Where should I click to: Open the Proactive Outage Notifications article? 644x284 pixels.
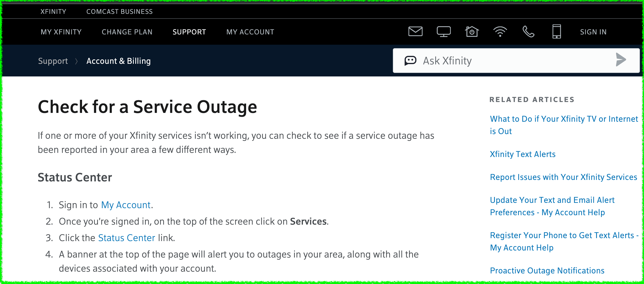(x=547, y=270)
